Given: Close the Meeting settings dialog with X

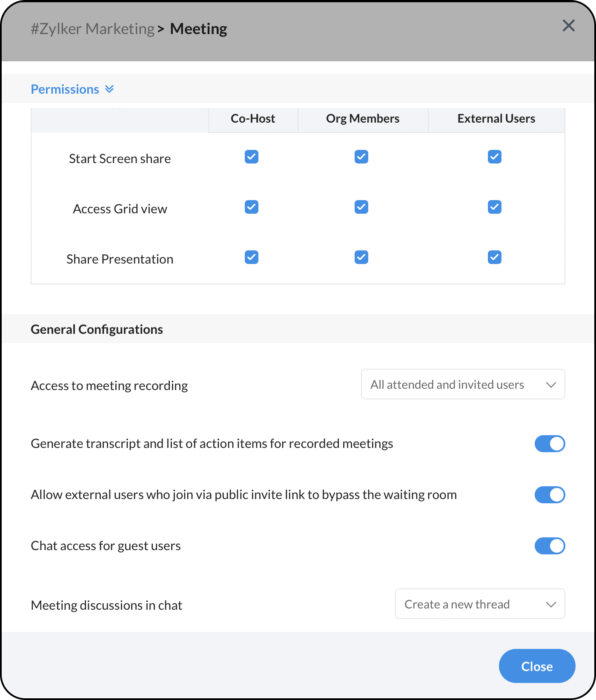Looking at the screenshot, I should pos(568,26).
